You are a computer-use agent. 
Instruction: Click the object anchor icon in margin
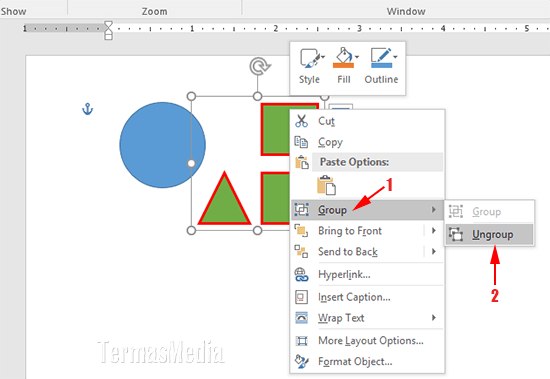(x=87, y=109)
